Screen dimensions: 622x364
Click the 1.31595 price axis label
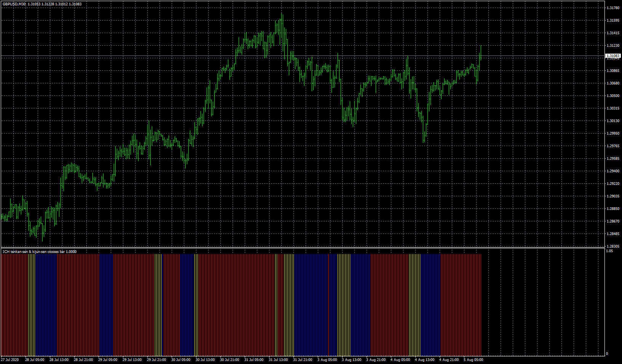(612, 21)
